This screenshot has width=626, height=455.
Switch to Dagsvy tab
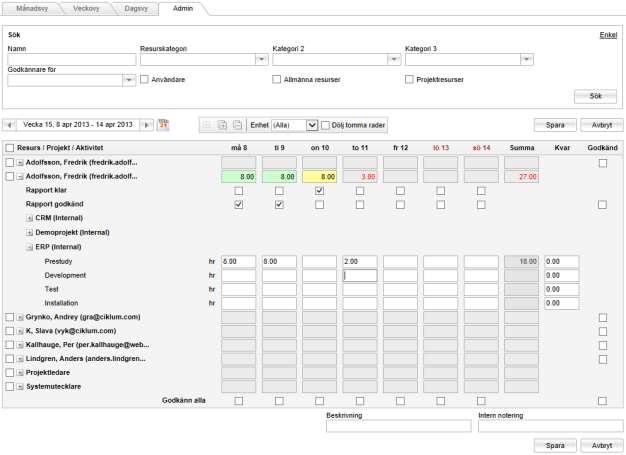tap(136, 8)
